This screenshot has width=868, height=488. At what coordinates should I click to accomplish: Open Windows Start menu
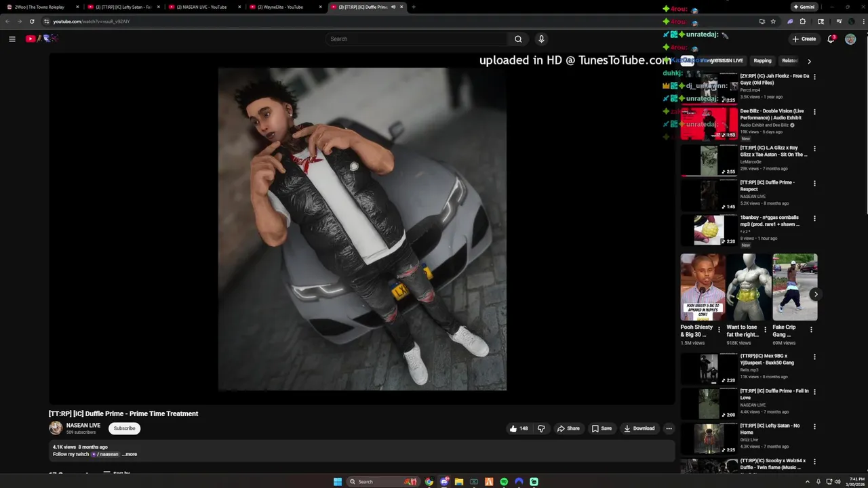(x=338, y=482)
